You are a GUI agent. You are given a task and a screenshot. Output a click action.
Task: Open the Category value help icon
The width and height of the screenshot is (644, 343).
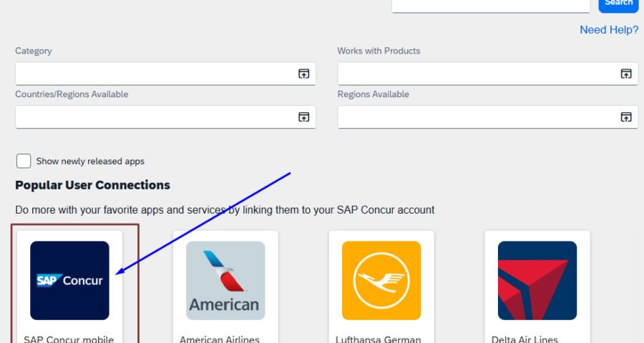coord(303,74)
